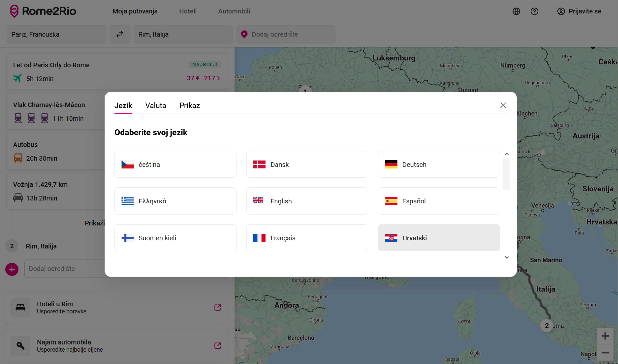
Task: Select Deutsch language option
Action: [x=439, y=164]
